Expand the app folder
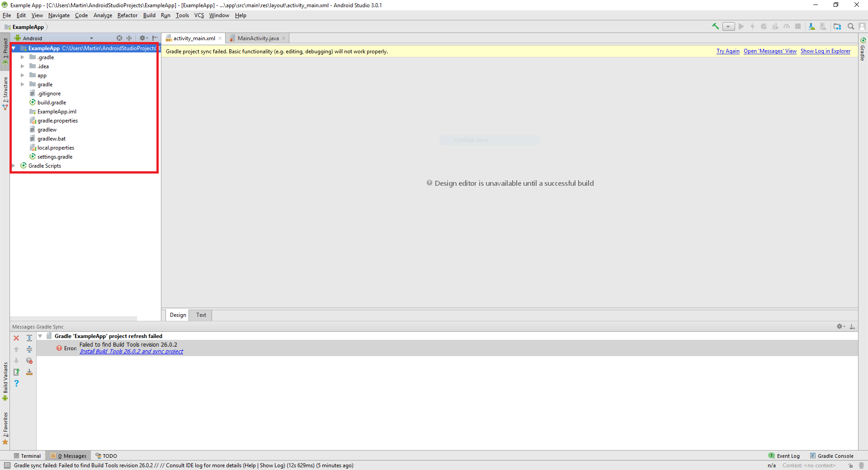Screen dimensions: 868x470 (x=23, y=75)
